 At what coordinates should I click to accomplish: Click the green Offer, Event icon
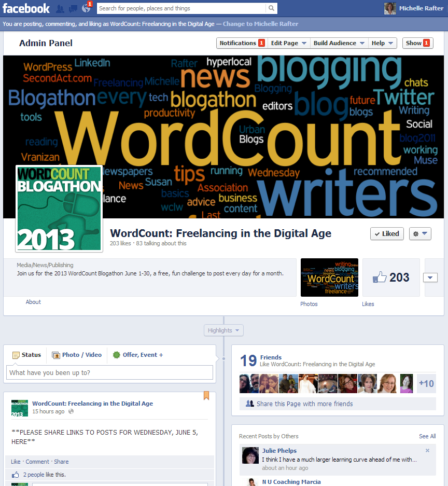(117, 355)
